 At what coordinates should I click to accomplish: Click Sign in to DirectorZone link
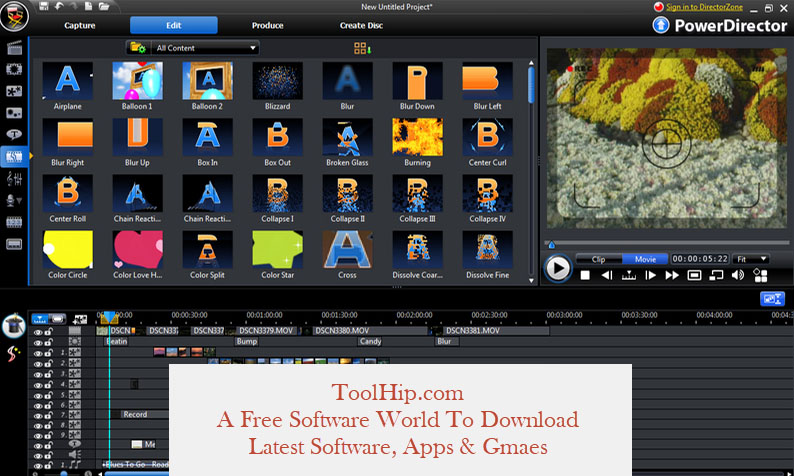point(704,7)
